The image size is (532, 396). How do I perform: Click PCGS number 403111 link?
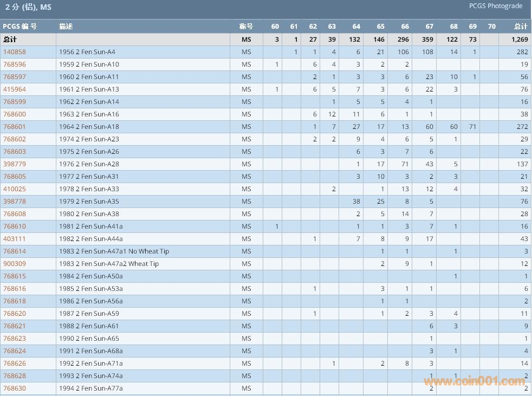point(15,239)
